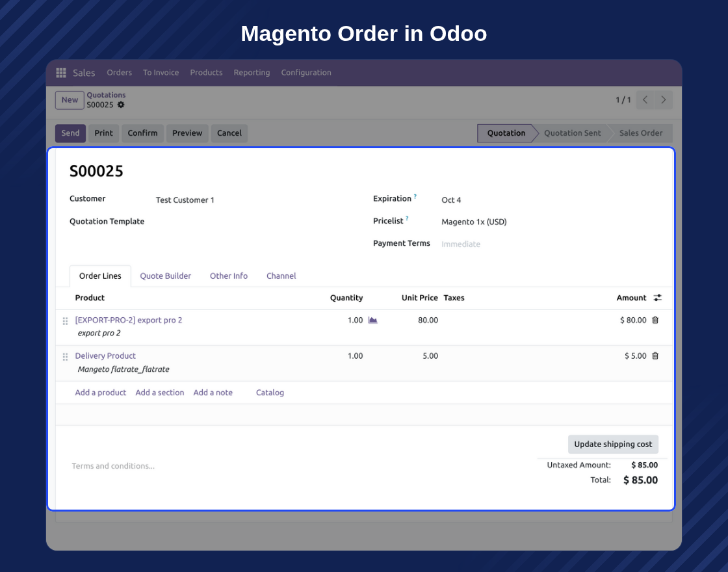Screen dimensions: 728x572
Task: Open the Quotations breadcrumb link
Action: click(x=106, y=95)
